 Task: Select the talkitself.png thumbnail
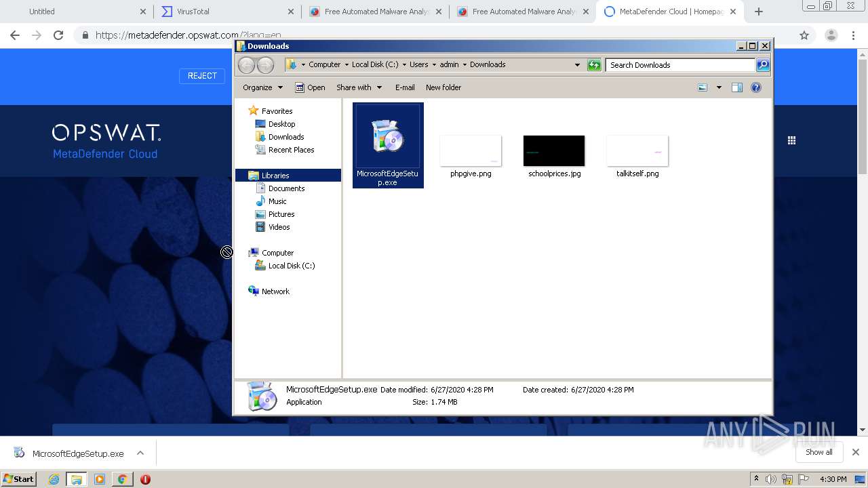click(x=637, y=150)
